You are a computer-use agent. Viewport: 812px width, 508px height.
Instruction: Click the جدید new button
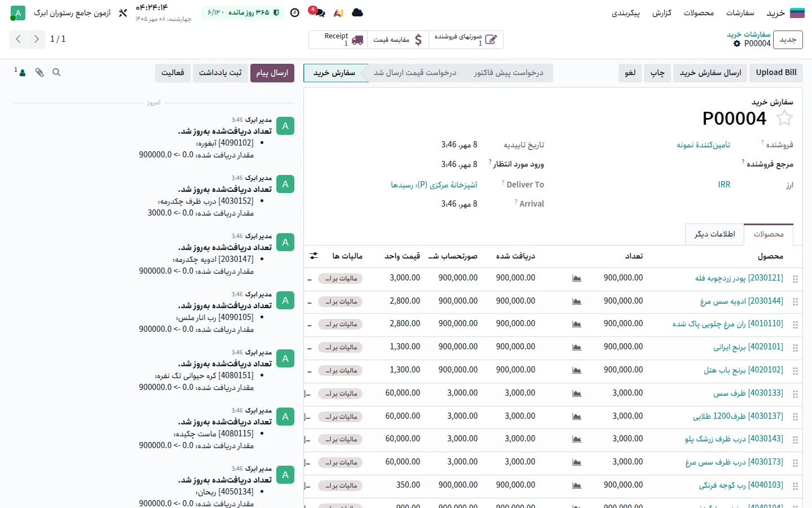click(x=787, y=40)
